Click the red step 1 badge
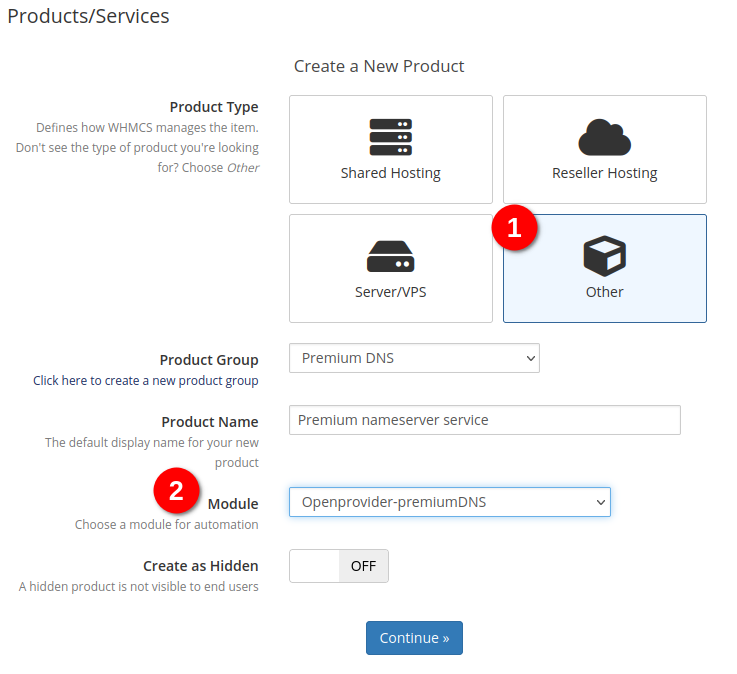The height and width of the screenshot is (674, 737). (x=514, y=228)
